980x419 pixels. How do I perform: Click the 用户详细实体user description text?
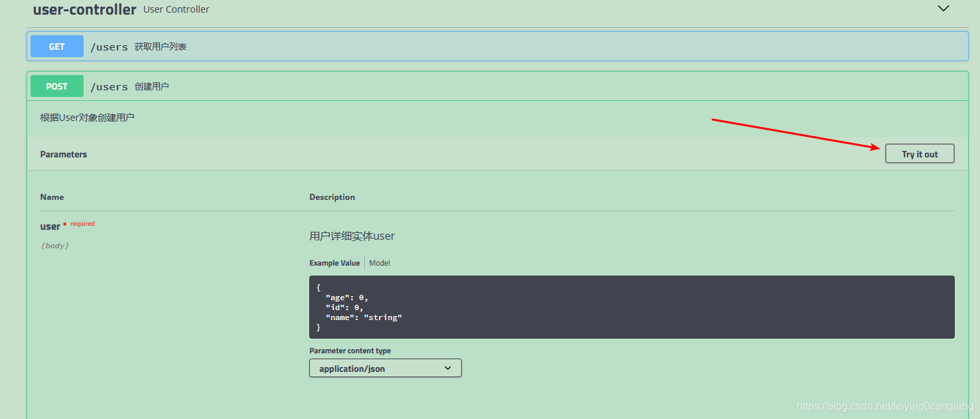[352, 236]
